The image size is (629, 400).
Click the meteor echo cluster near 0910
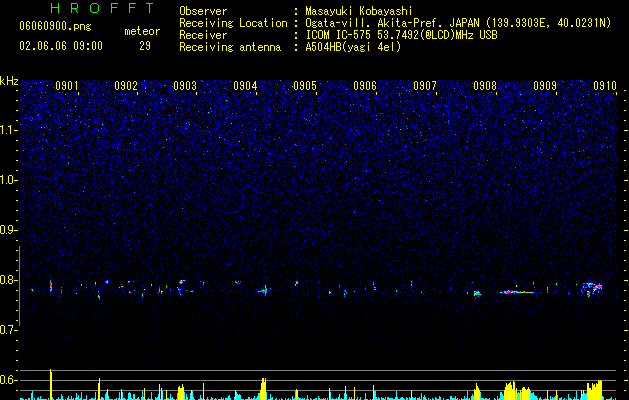pos(592,289)
